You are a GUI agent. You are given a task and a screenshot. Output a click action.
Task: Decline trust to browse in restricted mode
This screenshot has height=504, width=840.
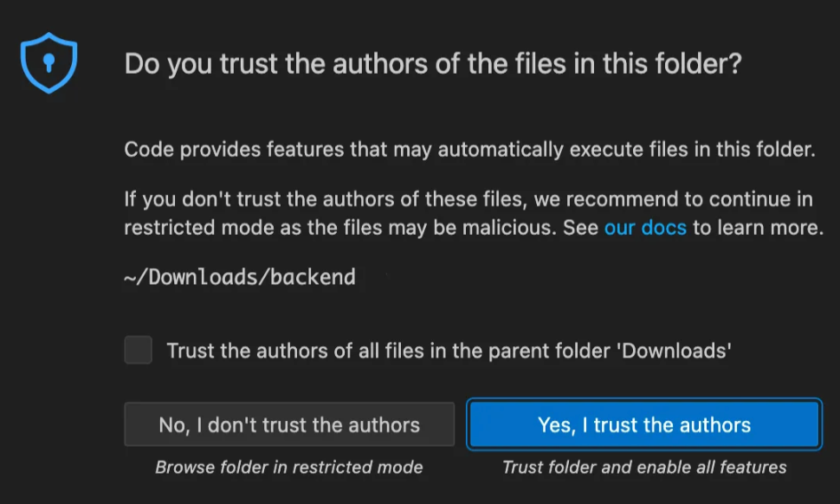[289, 424]
